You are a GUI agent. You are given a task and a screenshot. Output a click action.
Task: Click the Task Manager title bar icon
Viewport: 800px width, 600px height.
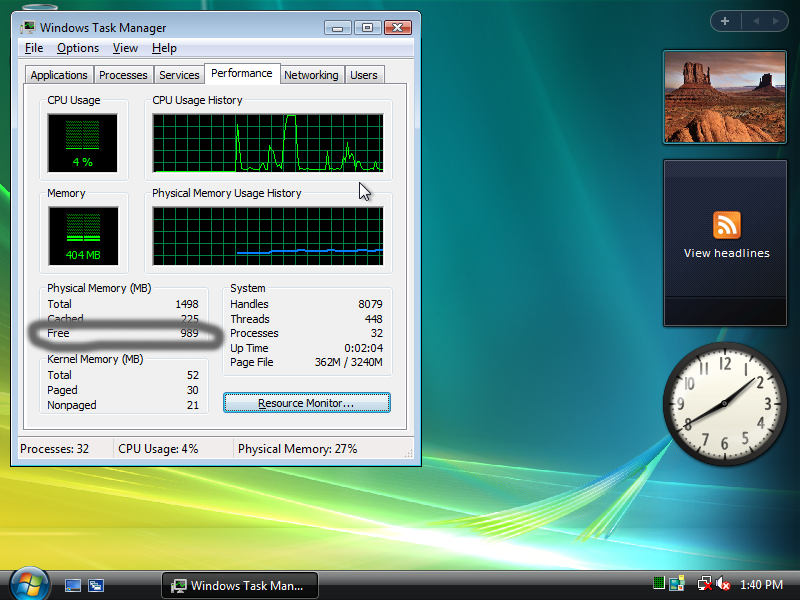[x=28, y=28]
